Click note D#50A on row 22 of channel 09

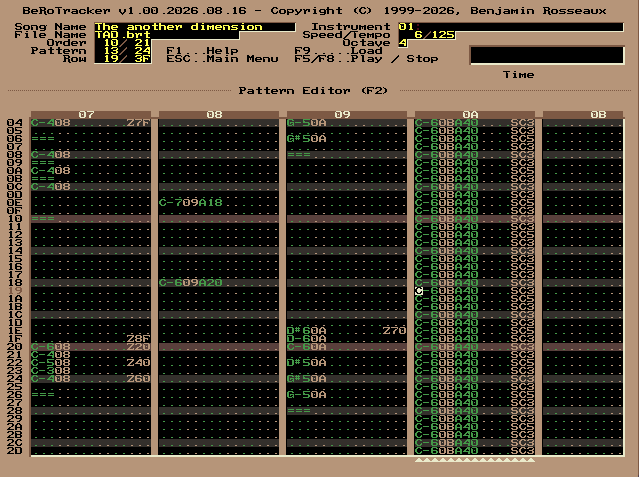(307, 363)
